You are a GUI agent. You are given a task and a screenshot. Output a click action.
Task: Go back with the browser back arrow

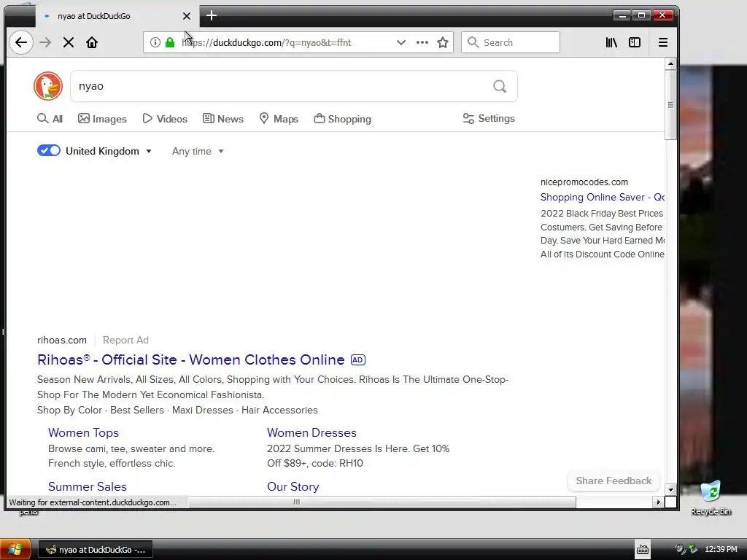21,42
